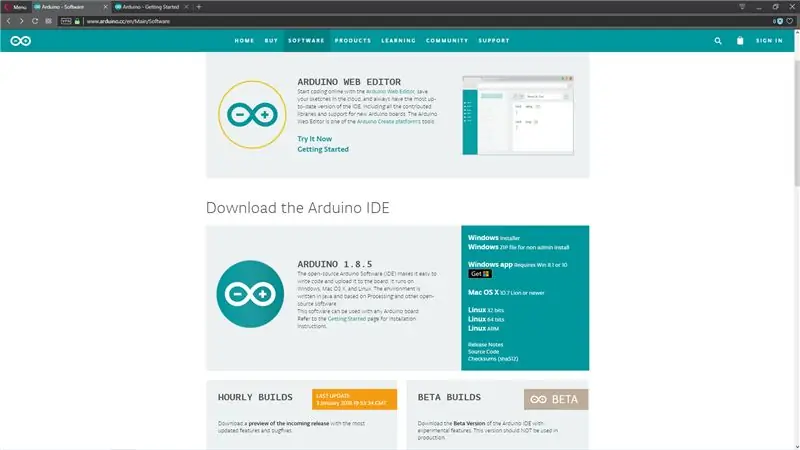Image resolution: width=800 pixels, height=450 pixels.
Task: Close the Arduino - Software tab
Action: tap(106, 7)
